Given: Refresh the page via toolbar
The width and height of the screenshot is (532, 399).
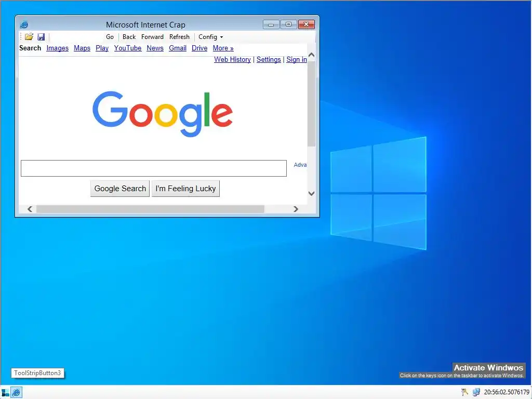Looking at the screenshot, I should click(179, 37).
